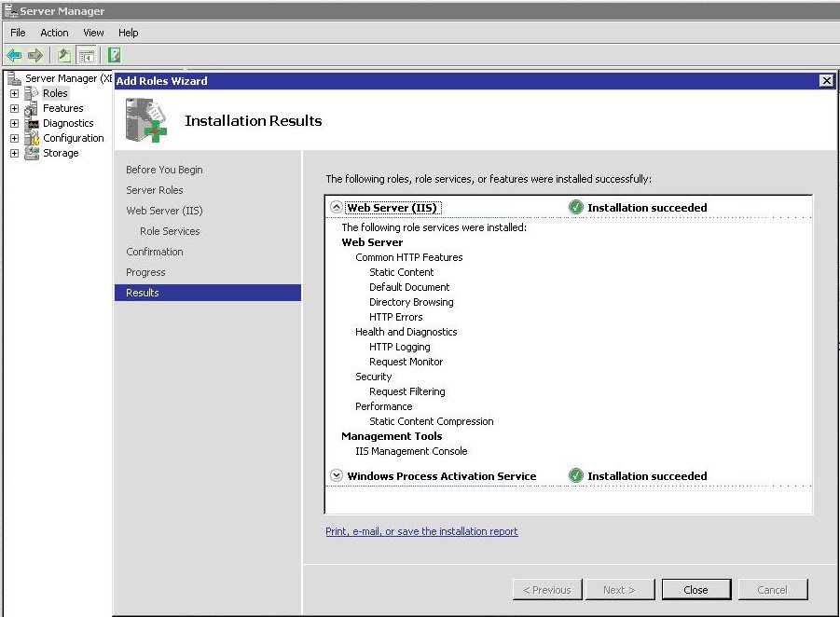The height and width of the screenshot is (617, 840).
Task: Click the Configuration node icon
Action: pyautogui.click(x=32, y=138)
